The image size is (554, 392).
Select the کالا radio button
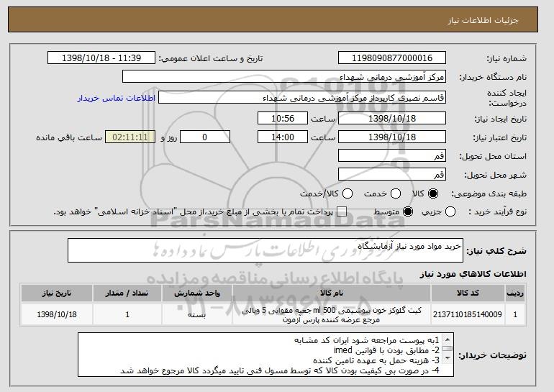pos(433,193)
